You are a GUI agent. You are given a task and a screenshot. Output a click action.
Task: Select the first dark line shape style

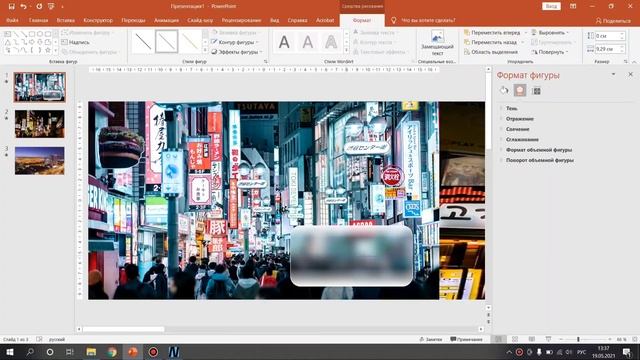pos(143,41)
